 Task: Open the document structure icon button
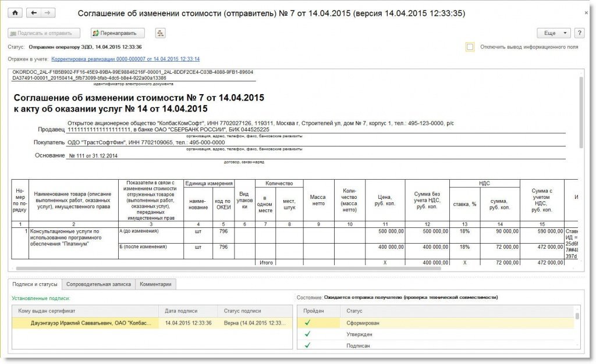pyautogui.click(x=161, y=33)
